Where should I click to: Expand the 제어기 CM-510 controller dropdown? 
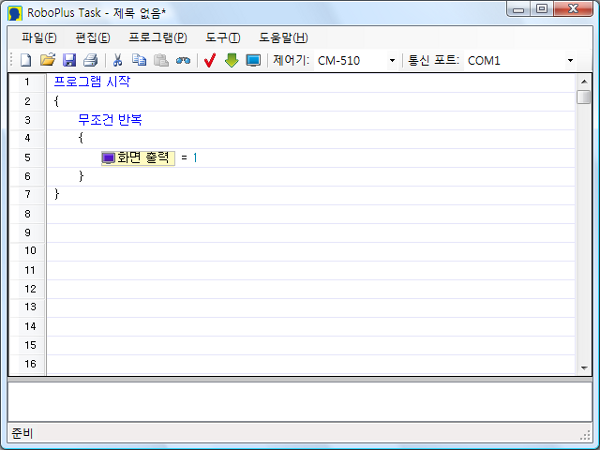pos(392,61)
